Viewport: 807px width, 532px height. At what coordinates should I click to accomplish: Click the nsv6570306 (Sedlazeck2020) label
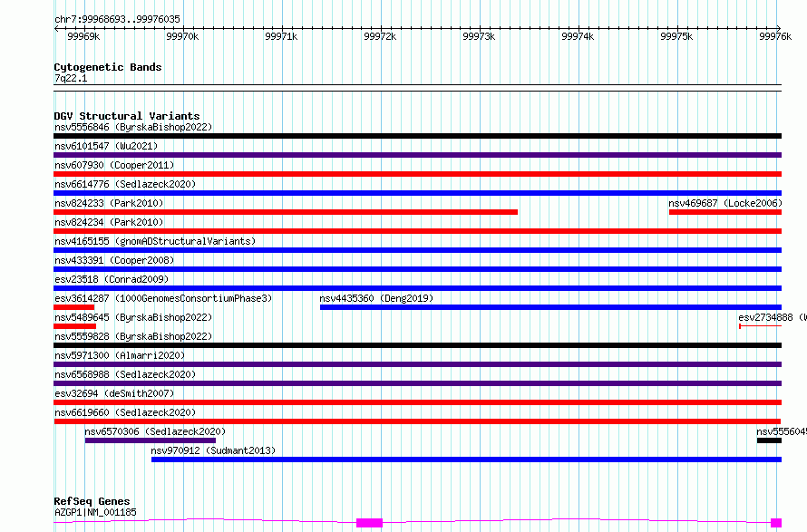[x=155, y=431]
